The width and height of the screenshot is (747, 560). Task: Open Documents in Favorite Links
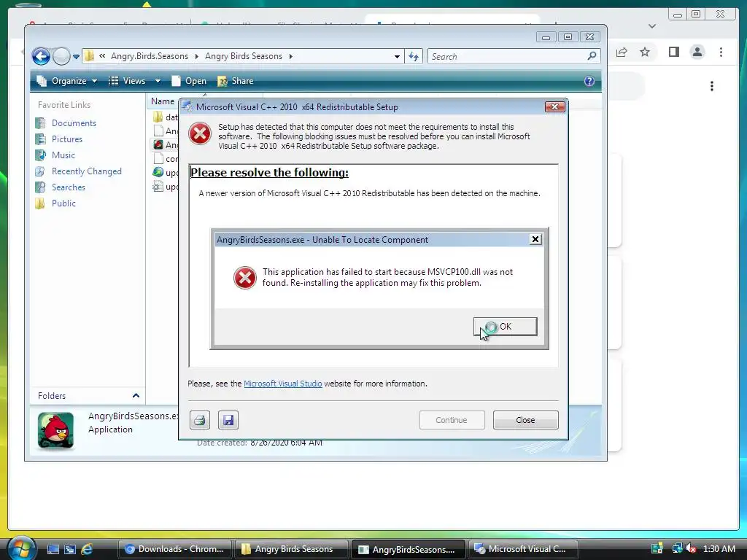click(x=74, y=122)
